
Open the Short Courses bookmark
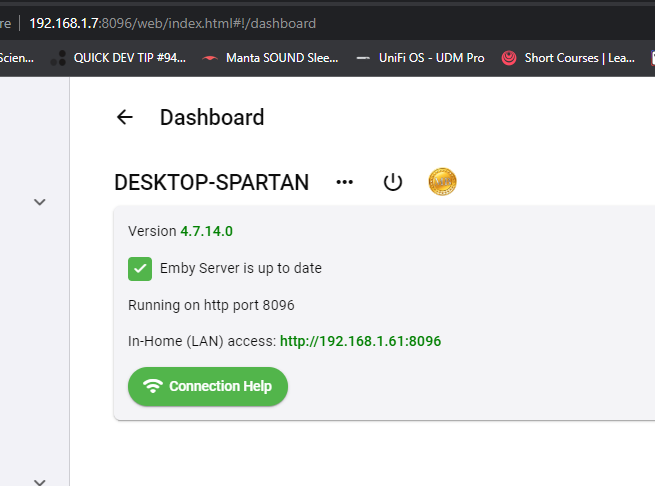568,58
